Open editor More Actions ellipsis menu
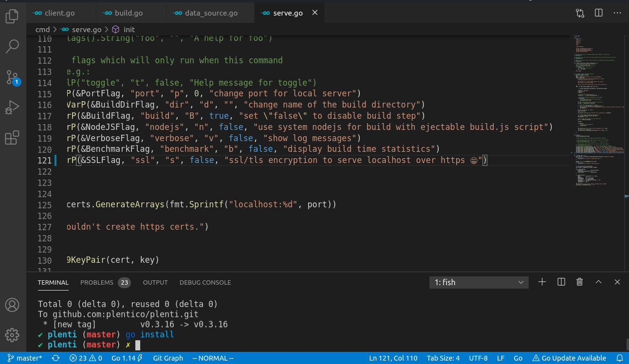The image size is (629, 364). tap(617, 13)
